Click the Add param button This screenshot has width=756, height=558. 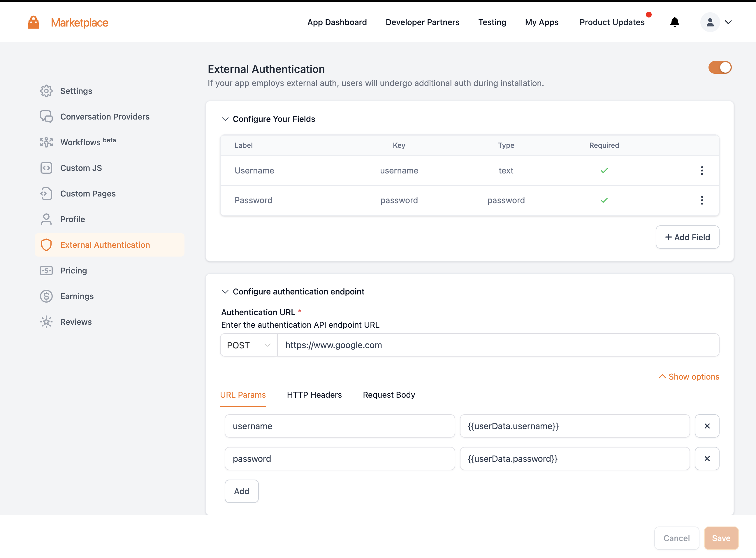pyautogui.click(x=241, y=491)
